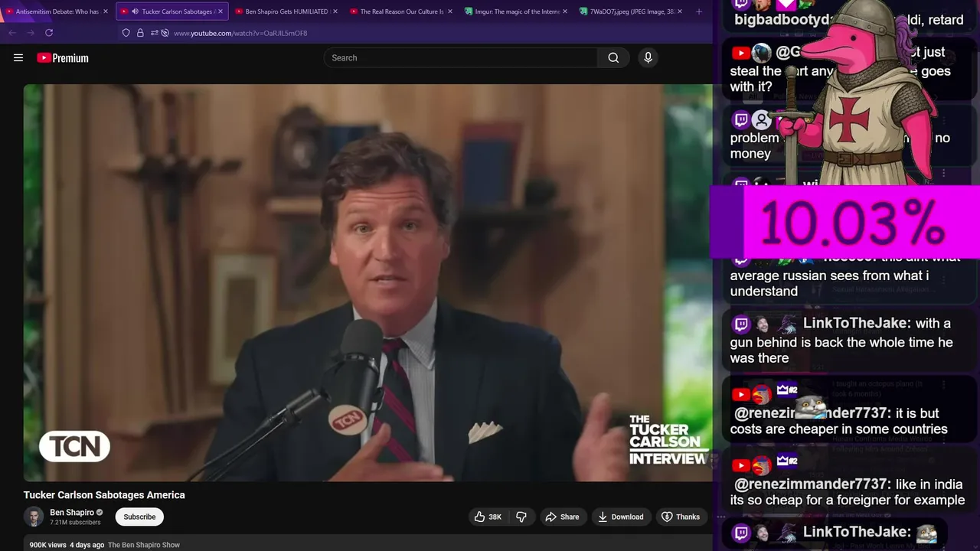
Task: Mute the tab via speaker icon
Action: [135, 11]
